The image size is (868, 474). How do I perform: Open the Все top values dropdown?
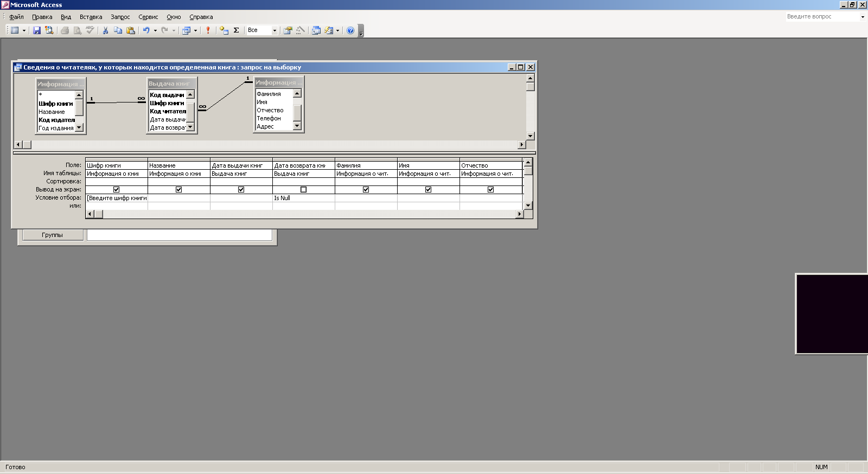click(x=275, y=30)
